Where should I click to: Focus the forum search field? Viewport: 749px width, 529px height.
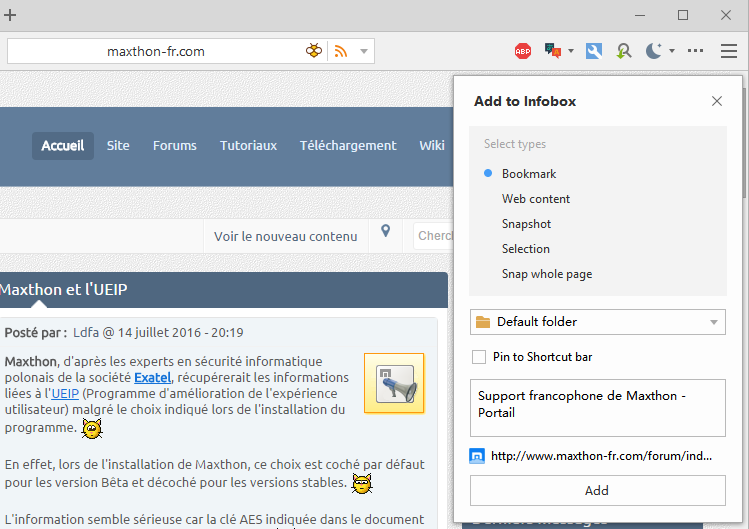coord(433,236)
